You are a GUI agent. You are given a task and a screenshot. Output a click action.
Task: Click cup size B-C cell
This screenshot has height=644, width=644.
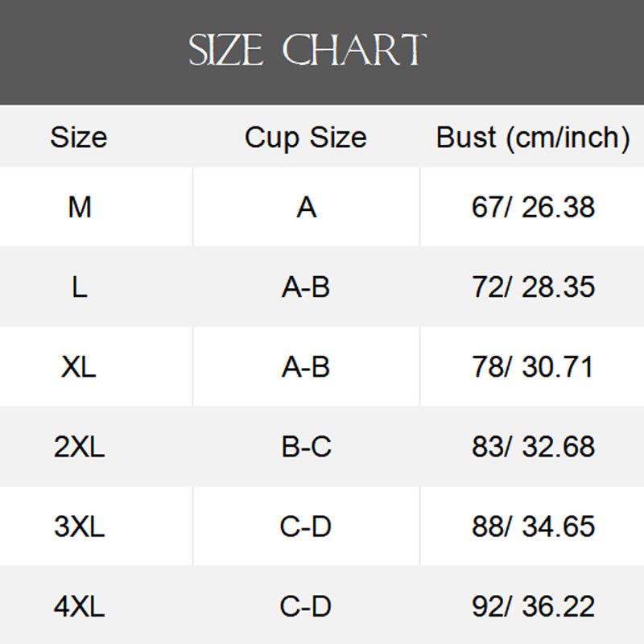[x=306, y=447]
